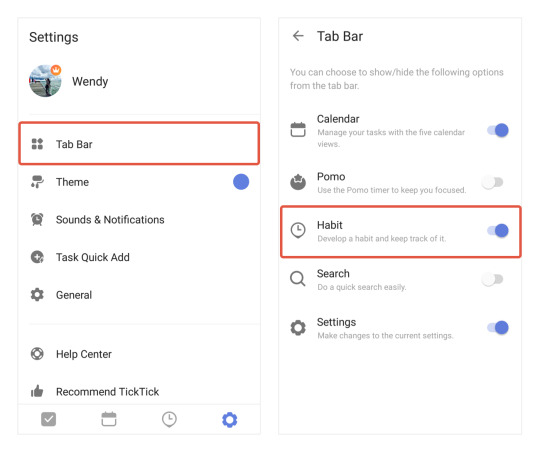540x452 pixels.
Task: Click Wendy's profile avatar
Action: (45, 81)
